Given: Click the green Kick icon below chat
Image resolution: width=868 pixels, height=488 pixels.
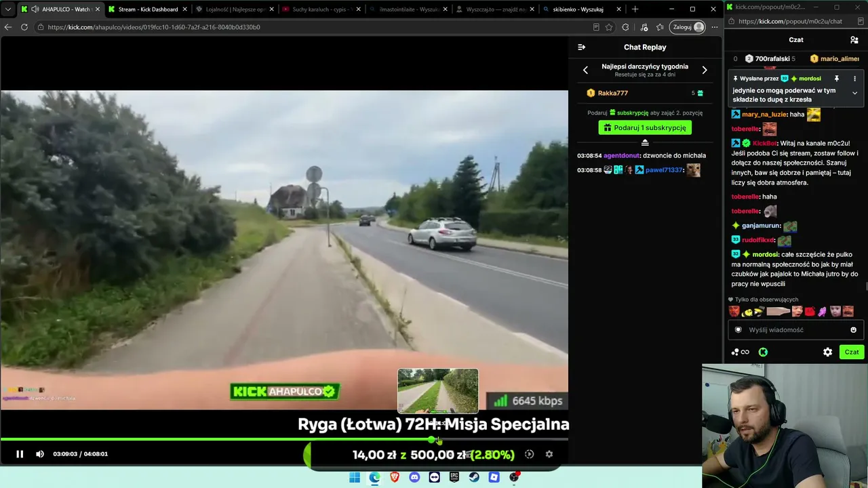Looking at the screenshot, I should click(763, 352).
